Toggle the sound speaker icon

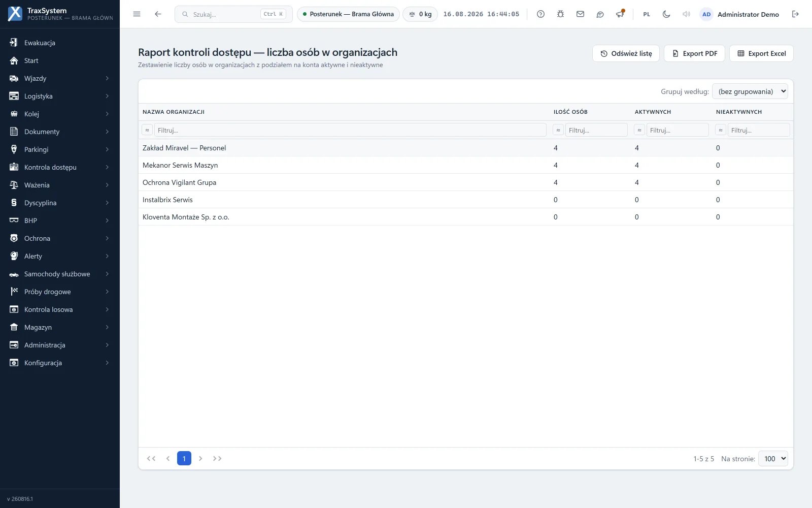click(686, 14)
